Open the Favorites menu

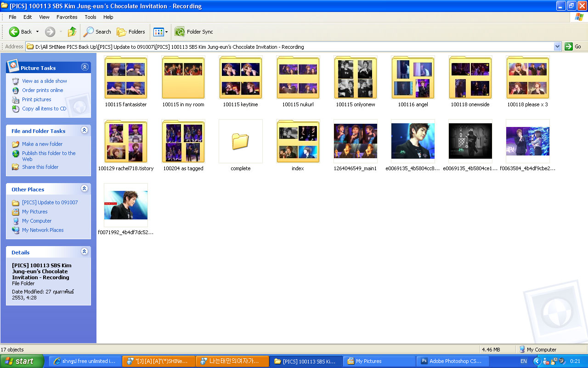coord(67,17)
